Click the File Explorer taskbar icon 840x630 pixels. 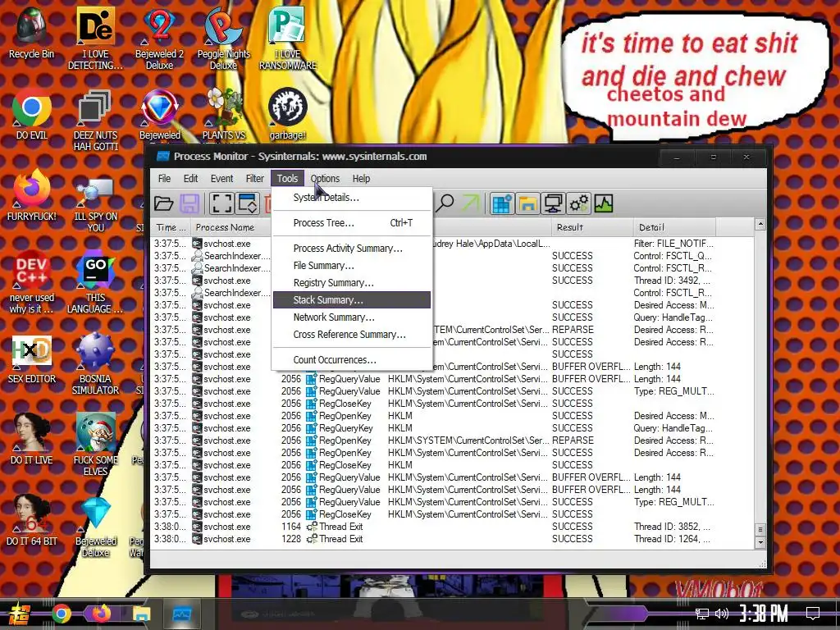pos(141,614)
